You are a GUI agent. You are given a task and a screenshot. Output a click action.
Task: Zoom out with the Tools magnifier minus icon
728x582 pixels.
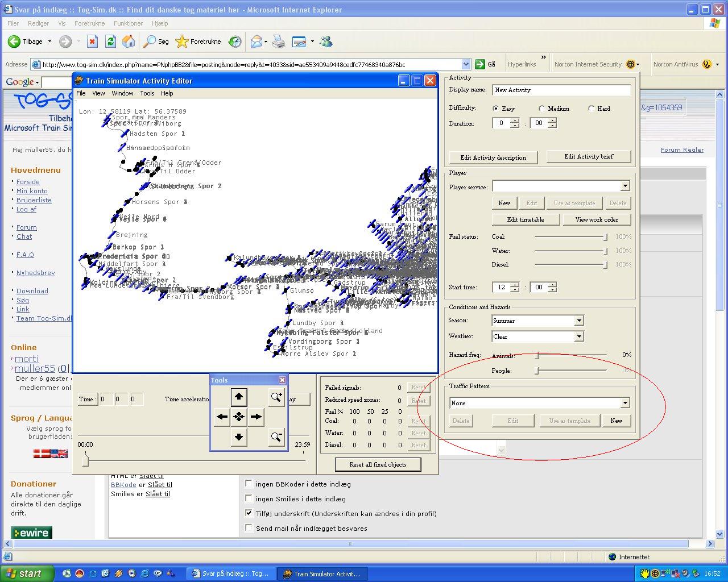[276, 436]
